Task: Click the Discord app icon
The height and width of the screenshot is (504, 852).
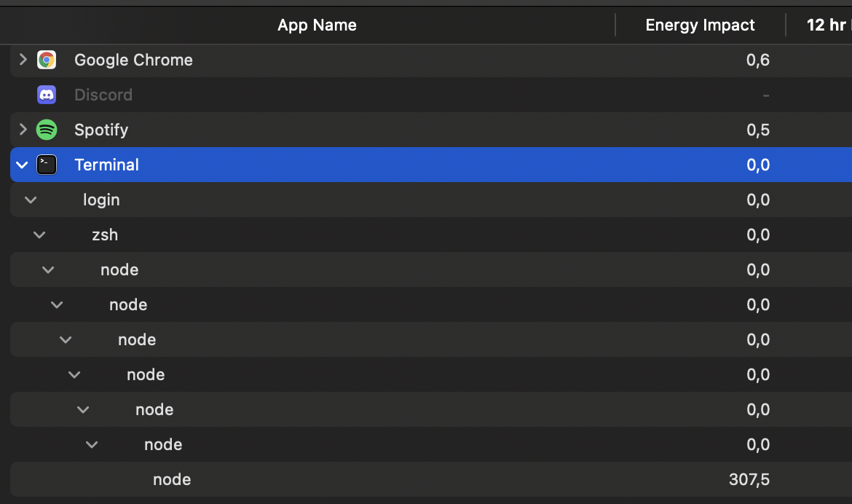Action: point(47,95)
